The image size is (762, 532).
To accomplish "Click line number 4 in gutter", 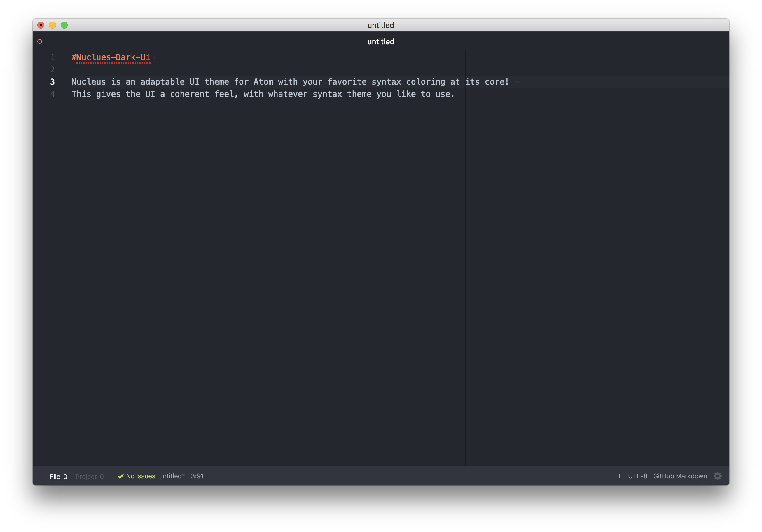I will pyautogui.click(x=53, y=94).
